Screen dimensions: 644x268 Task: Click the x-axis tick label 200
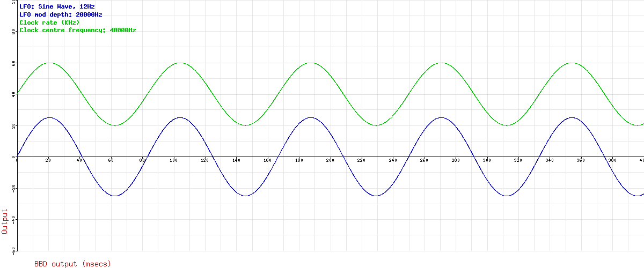(x=330, y=160)
